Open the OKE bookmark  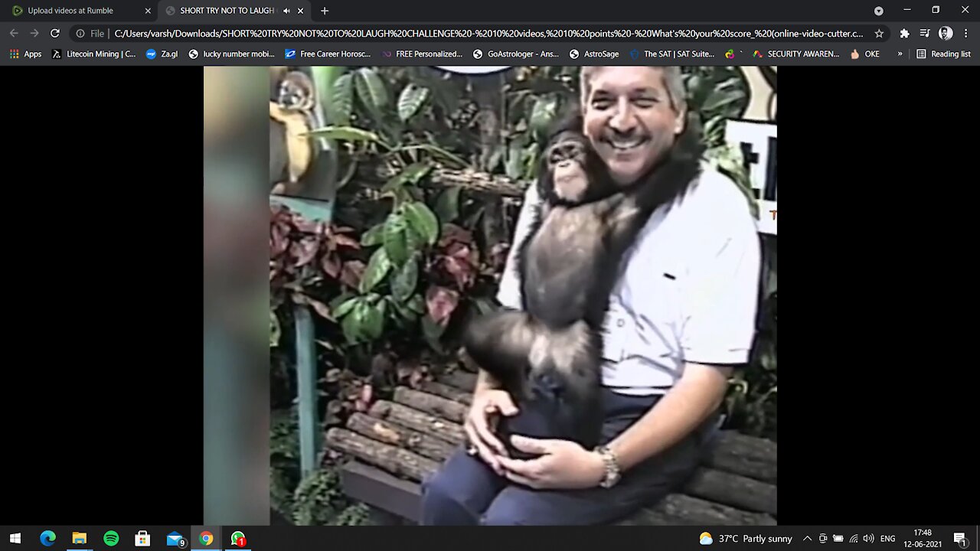pyautogui.click(x=865, y=54)
